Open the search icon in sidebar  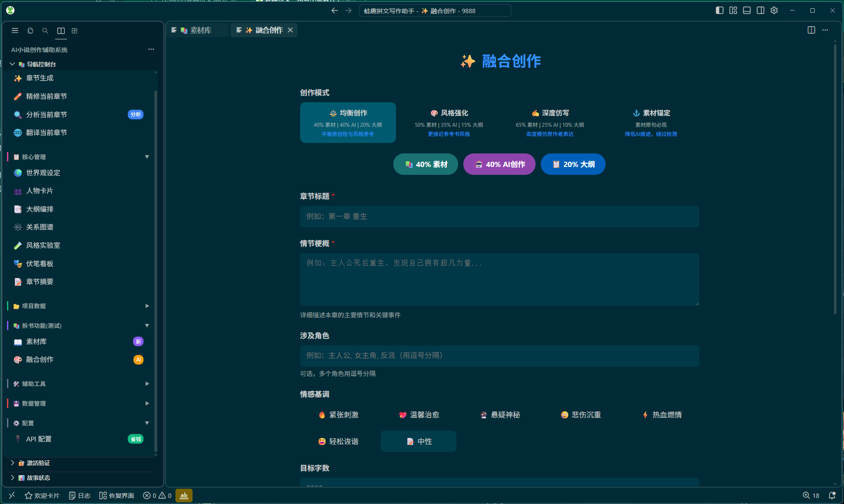point(45,31)
